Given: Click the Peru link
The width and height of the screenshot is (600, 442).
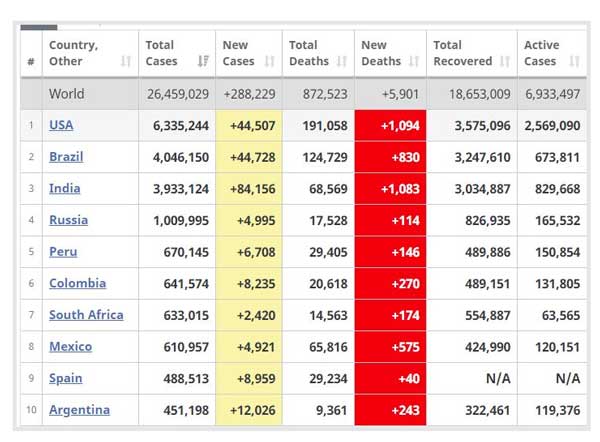Looking at the screenshot, I should pyautogui.click(x=63, y=252).
